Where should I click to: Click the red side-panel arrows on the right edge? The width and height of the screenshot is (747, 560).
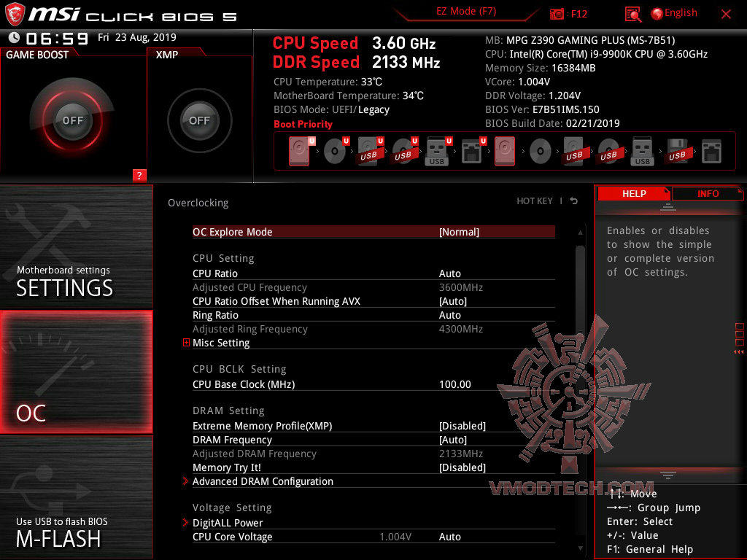click(739, 352)
